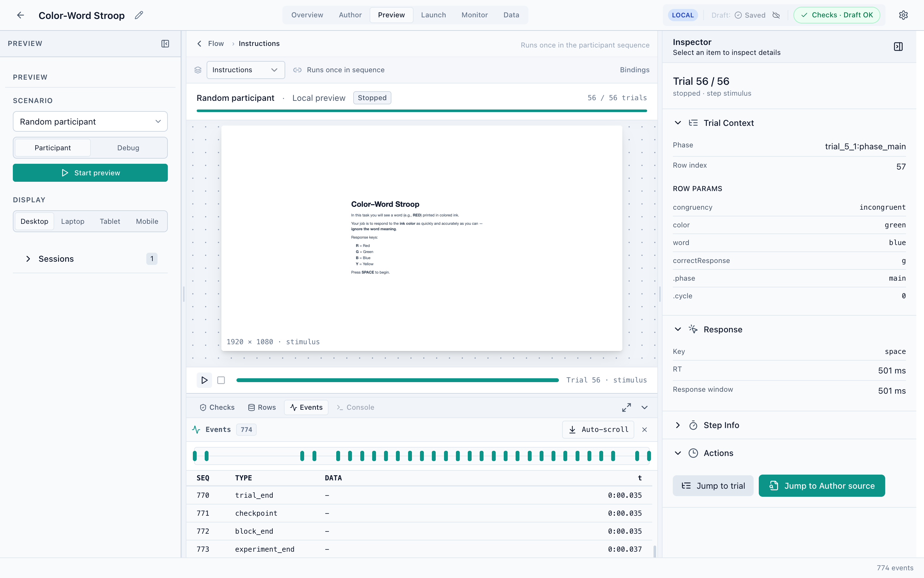
Task: Go back using the arrow beside Color-Word Stroop
Action: click(x=21, y=15)
